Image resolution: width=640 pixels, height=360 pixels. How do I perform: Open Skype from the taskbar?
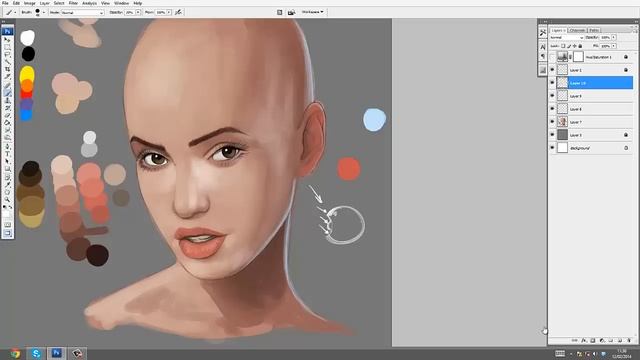(x=36, y=353)
